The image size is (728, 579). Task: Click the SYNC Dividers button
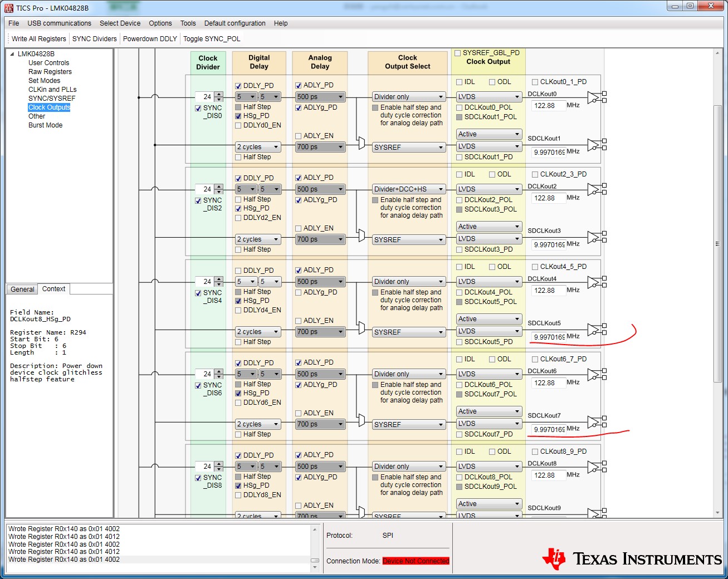[x=95, y=39]
